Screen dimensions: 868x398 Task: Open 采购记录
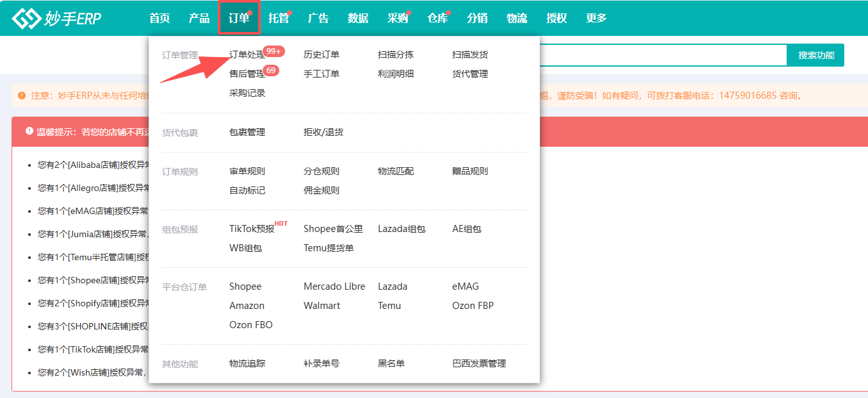tap(247, 94)
